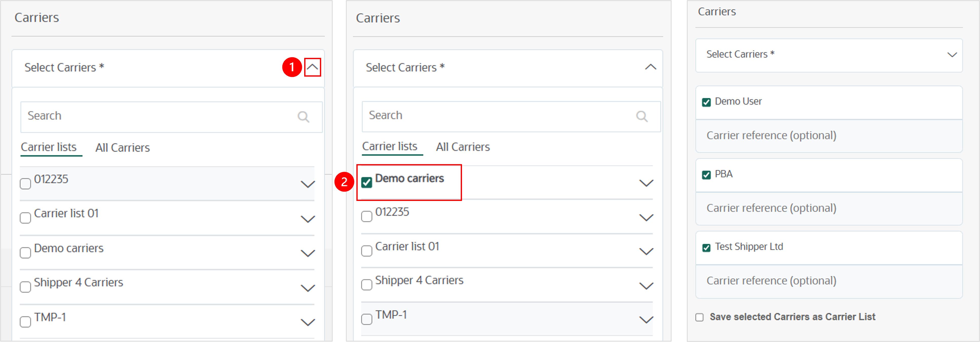Uncheck the Demo User carrier checkbox
The width and height of the screenshot is (980, 342).
[706, 102]
